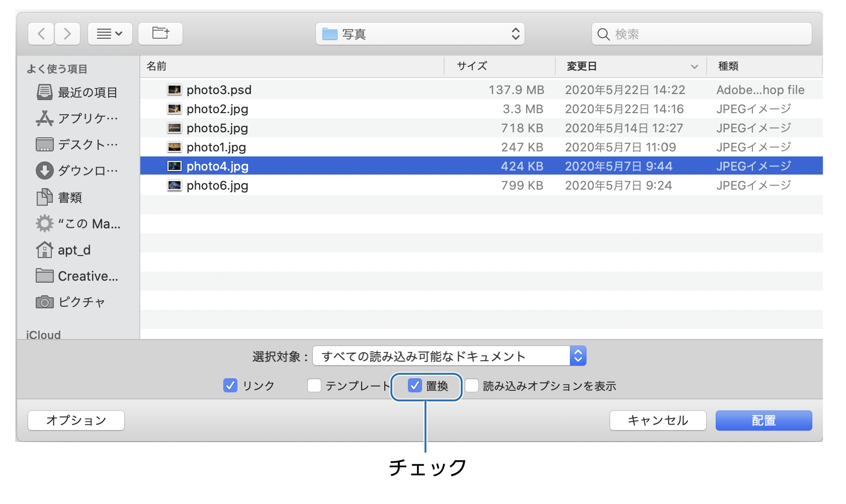Select the "この Ma..." sidebar item
Viewport: 846px width, 504px height.
pyautogui.click(x=78, y=223)
